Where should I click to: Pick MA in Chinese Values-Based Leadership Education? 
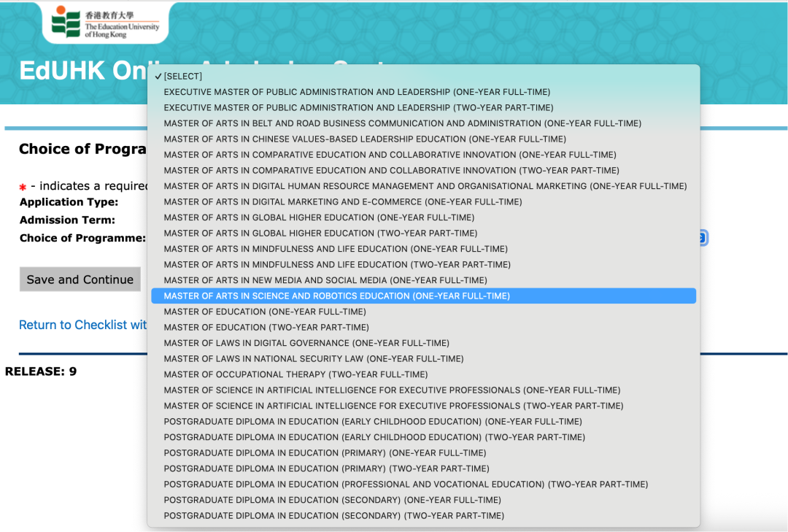click(365, 139)
